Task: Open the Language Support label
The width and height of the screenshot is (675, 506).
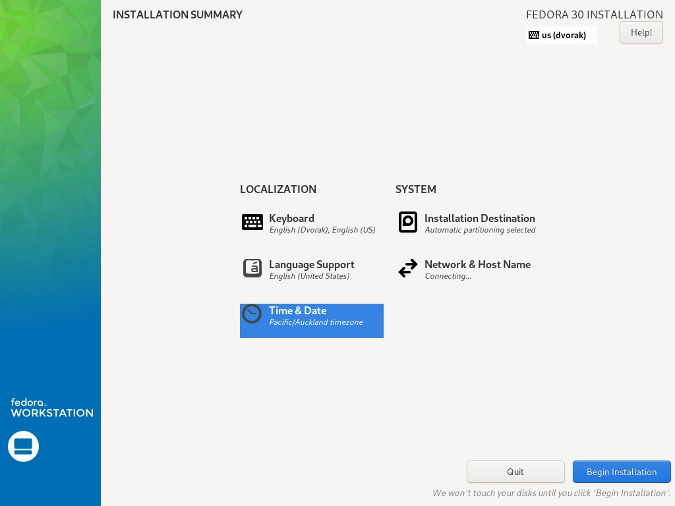Action: click(x=312, y=264)
